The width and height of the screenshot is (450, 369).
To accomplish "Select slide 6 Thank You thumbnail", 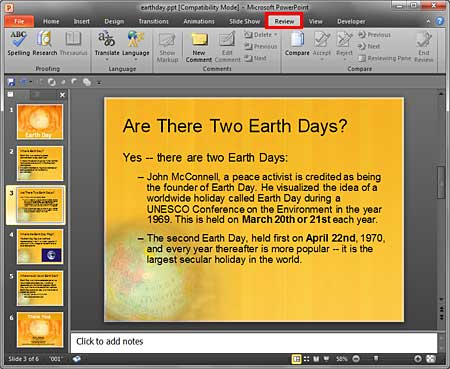I will point(40,330).
